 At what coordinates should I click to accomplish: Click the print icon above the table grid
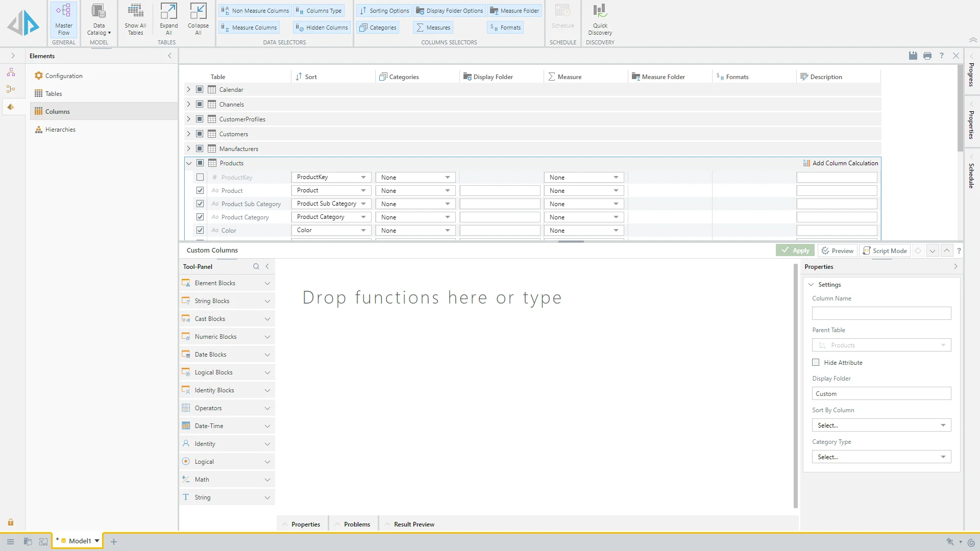coord(927,56)
